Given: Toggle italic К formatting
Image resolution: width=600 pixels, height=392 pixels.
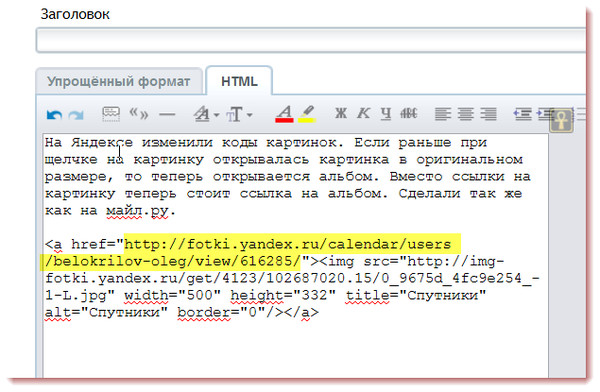Looking at the screenshot, I should coord(364,113).
